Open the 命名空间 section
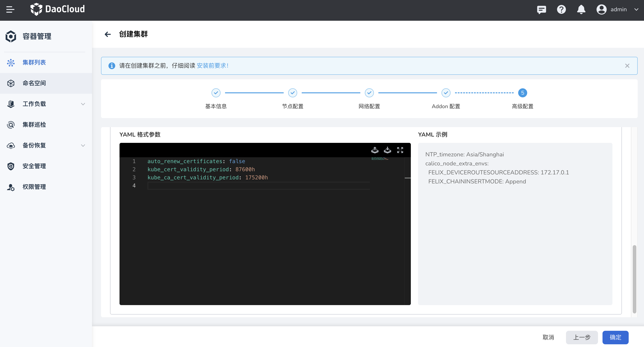The image size is (644, 347). pyautogui.click(x=34, y=83)
